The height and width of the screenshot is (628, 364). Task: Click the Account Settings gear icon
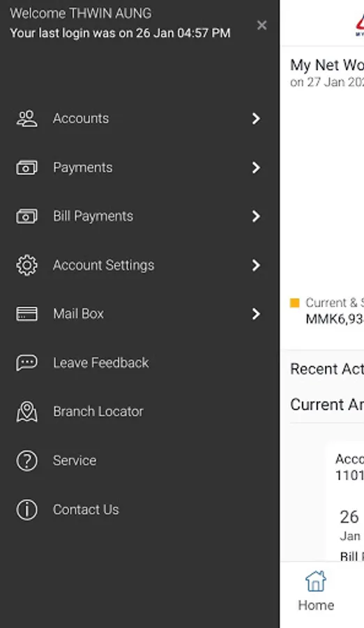[26, 265]
